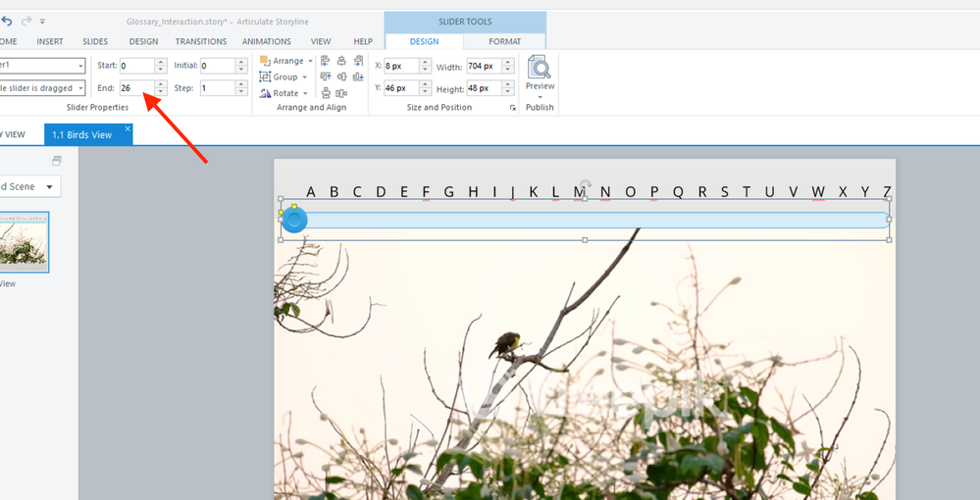Adjust the Step value spinner
This screenshot has height=500, width=980.
(242, 88)
